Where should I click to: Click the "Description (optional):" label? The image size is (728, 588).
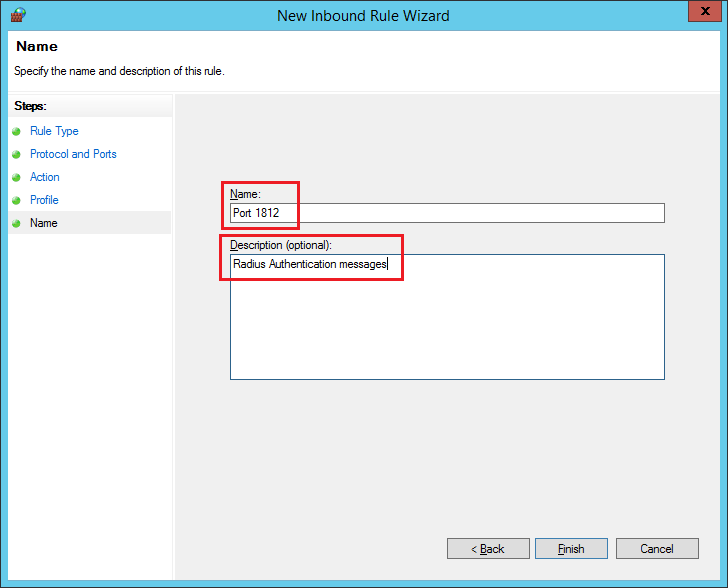coord(281,245)
